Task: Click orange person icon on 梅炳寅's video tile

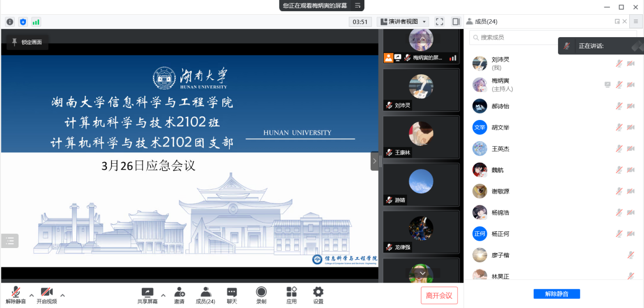Action: 388,58
